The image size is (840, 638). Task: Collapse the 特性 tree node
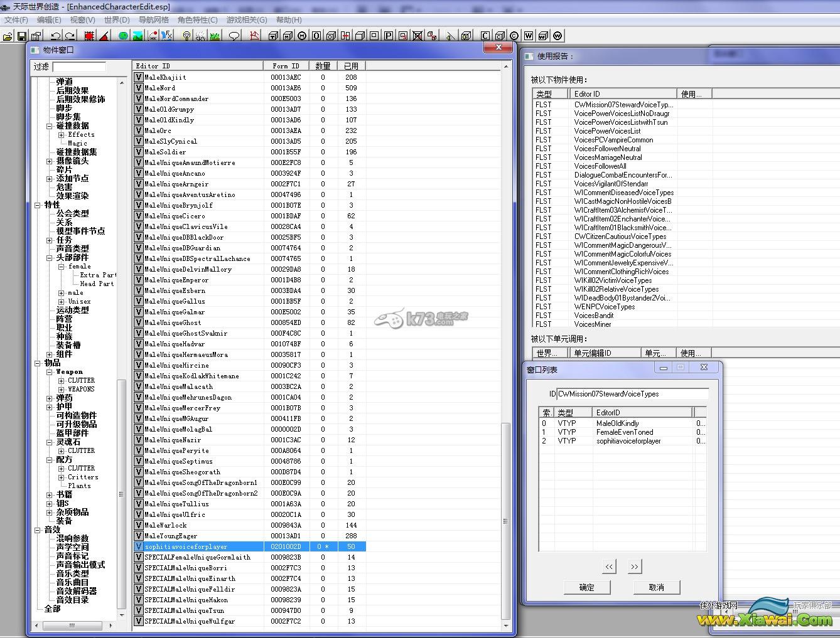pos(38,205)
